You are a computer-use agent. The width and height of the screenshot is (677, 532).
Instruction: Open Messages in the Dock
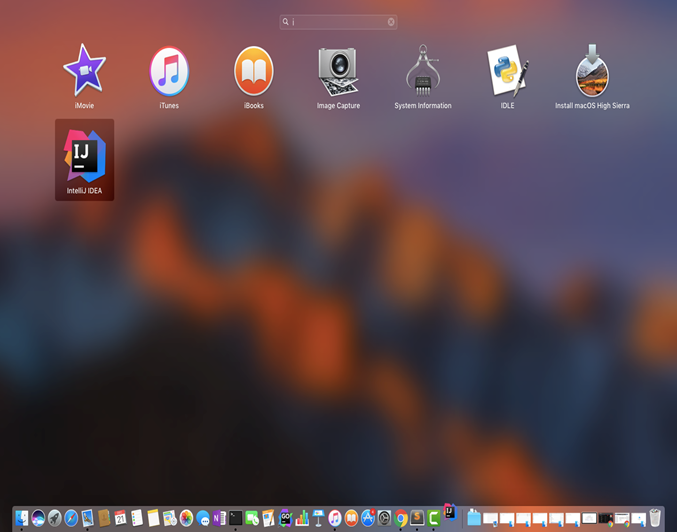coord(203,518)
